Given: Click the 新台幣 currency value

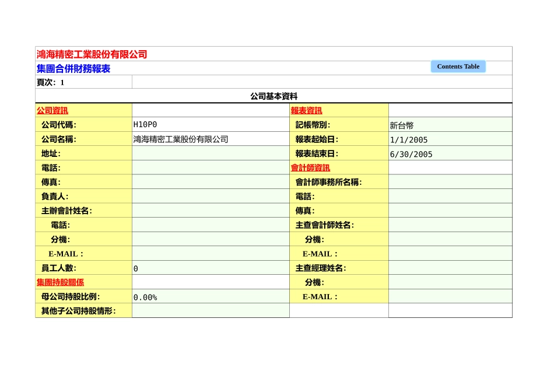Looking at the screenshot, I should click(402, 125).
